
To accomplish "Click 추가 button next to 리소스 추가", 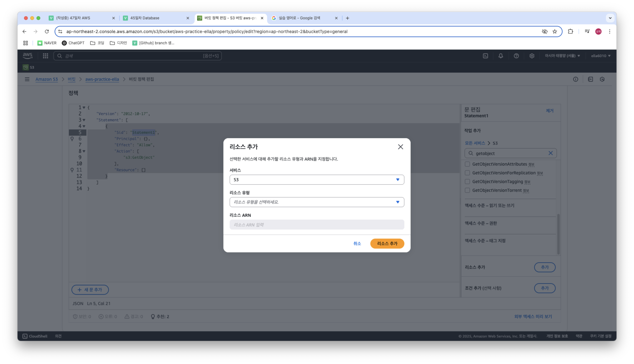I will click(544, 267).
